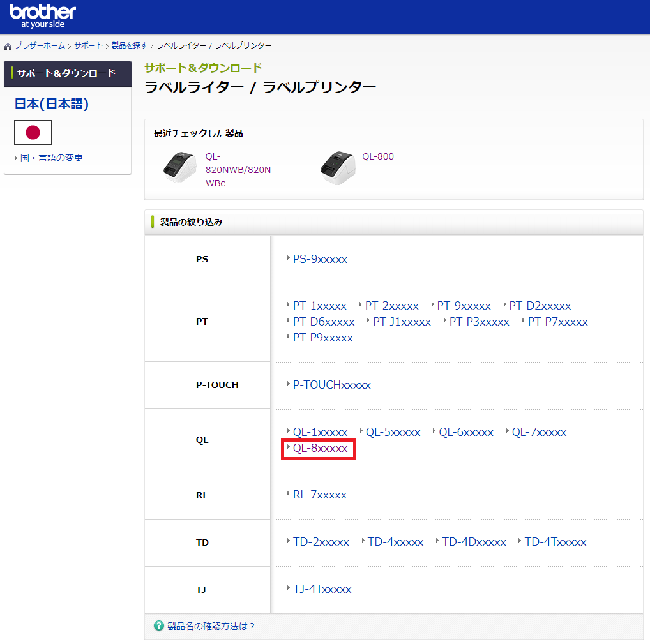The image size is (650, 644).
Task: Click the 日本(日本語) region label
Action: (52, 103)
